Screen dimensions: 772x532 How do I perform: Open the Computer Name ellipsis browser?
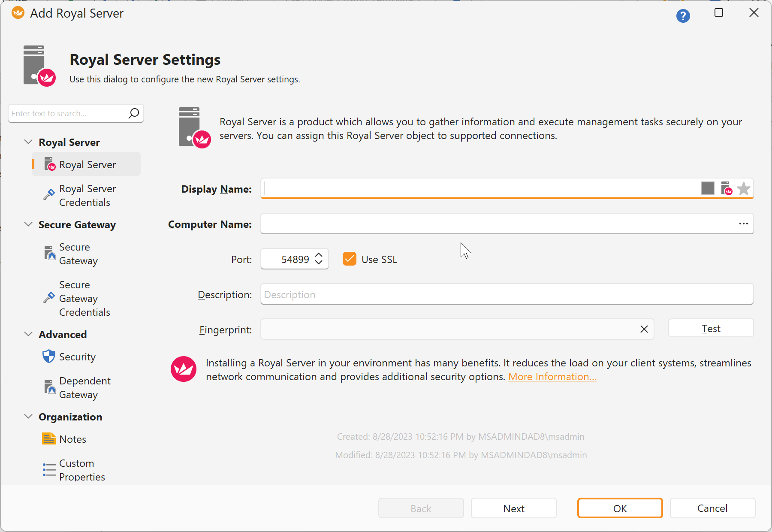tap(744, 224)
